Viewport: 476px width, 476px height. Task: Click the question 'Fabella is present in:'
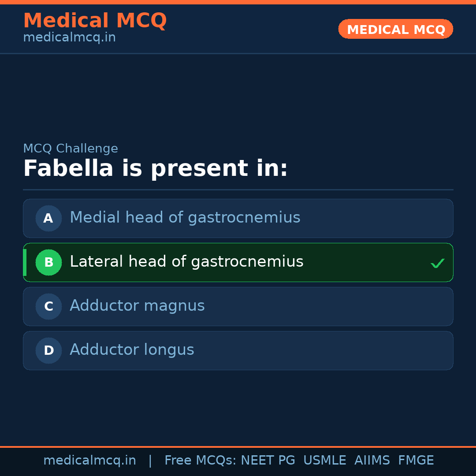point(155,169)
